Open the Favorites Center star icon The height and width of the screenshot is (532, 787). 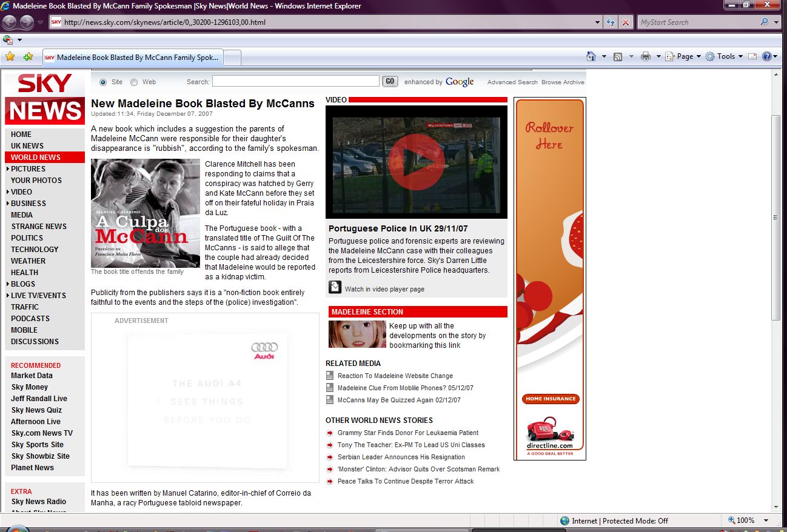tap(10, 57)
